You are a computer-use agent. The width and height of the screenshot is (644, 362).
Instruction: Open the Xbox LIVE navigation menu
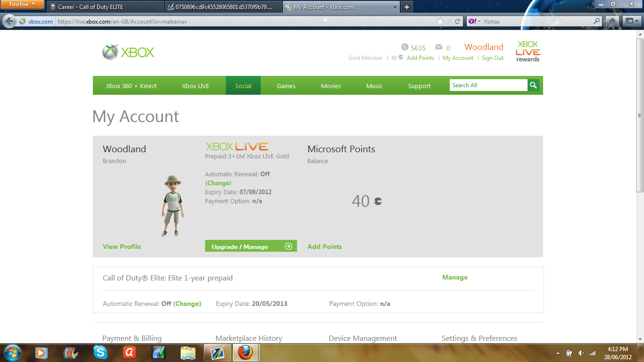coord(196,86)
